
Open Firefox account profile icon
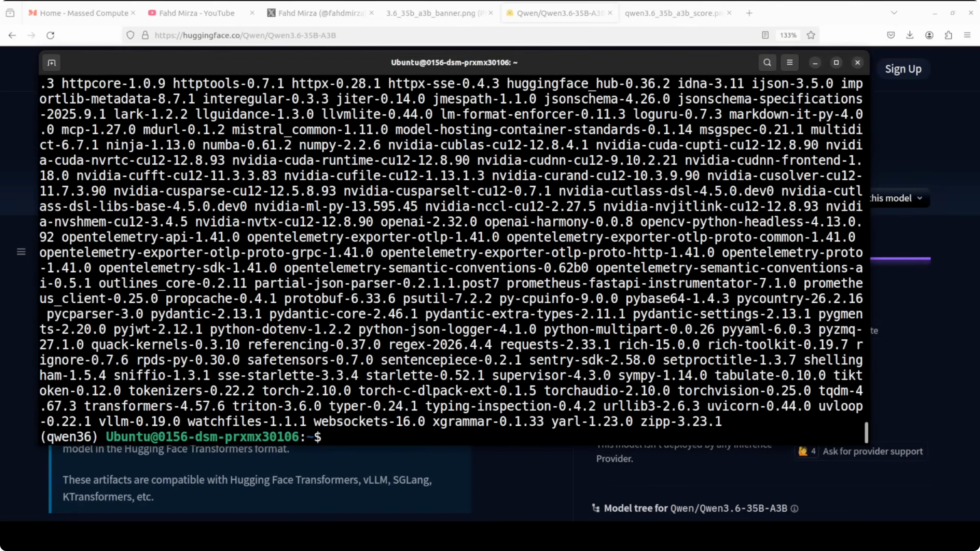click(929, 35)
